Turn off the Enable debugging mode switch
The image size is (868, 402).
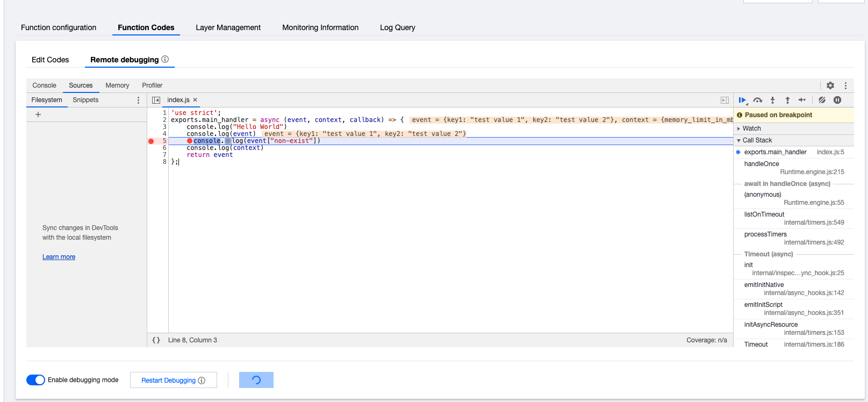coord(35,380)
